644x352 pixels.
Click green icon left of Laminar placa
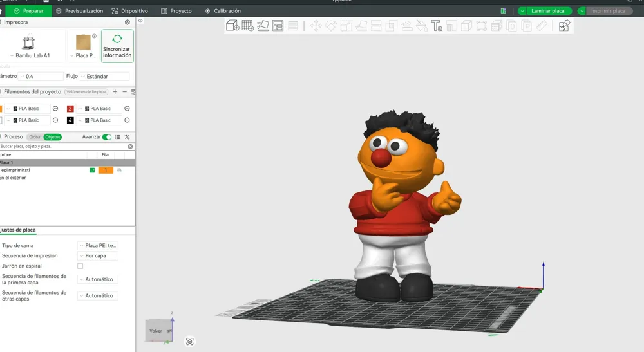point(503,11)
